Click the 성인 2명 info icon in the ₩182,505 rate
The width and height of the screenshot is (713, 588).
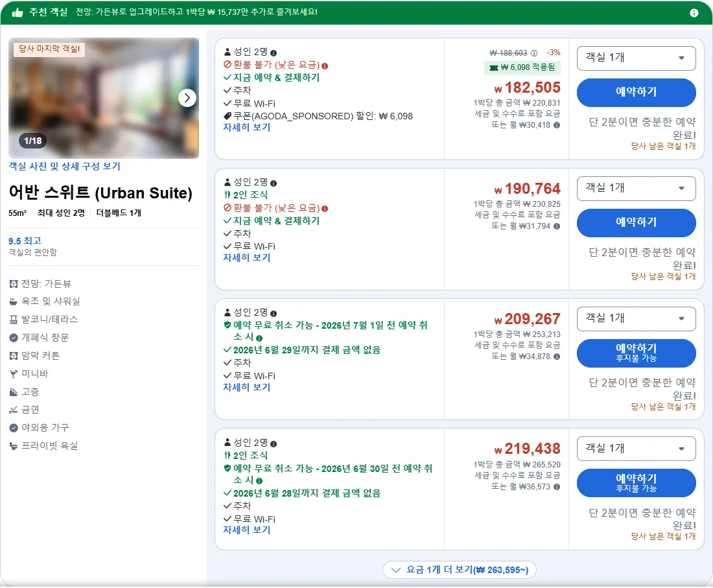274,53
